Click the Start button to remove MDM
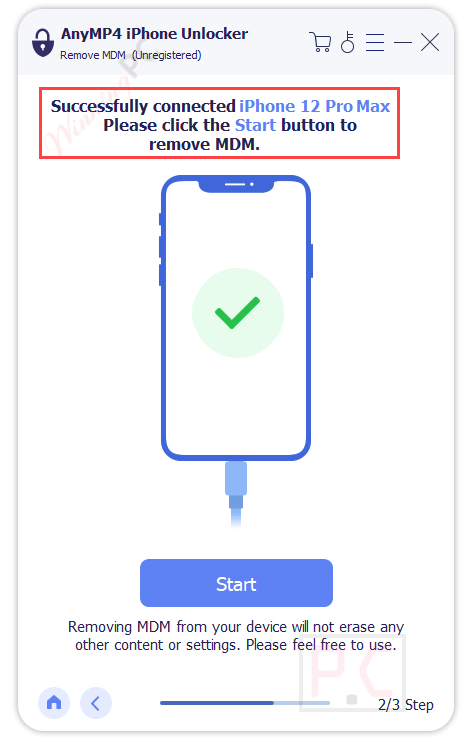This screenshot has height=740, width=472. pos(236,583)
